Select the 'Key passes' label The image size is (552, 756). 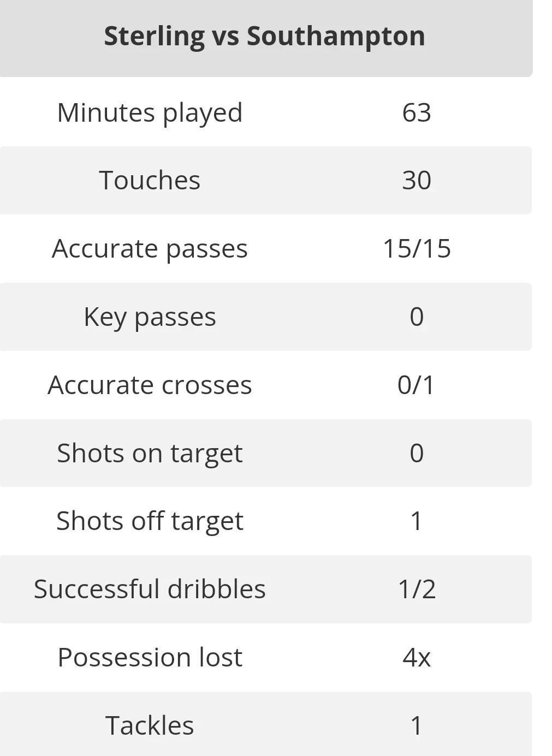[150, 317]
